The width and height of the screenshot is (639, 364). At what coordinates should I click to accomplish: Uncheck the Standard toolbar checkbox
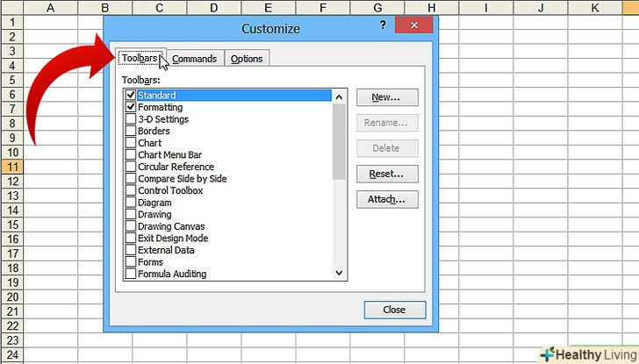pos(131,95)
